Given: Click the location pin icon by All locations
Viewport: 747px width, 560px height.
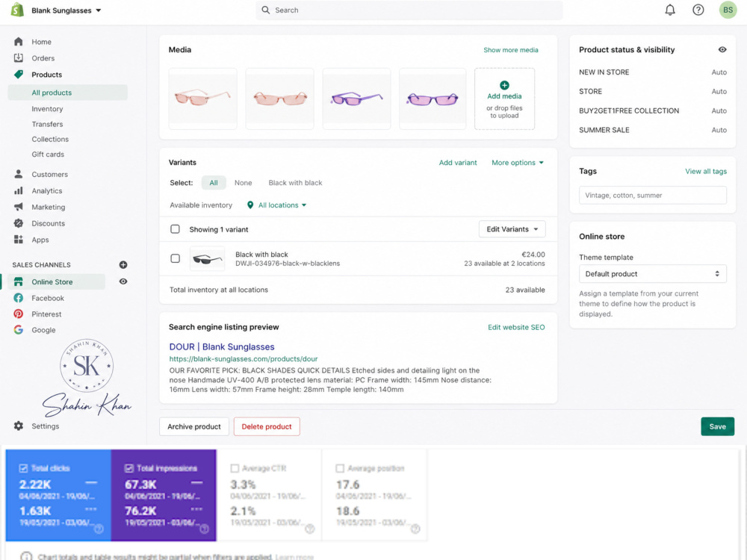Looking at the screenshot, I should coord(250,205).
